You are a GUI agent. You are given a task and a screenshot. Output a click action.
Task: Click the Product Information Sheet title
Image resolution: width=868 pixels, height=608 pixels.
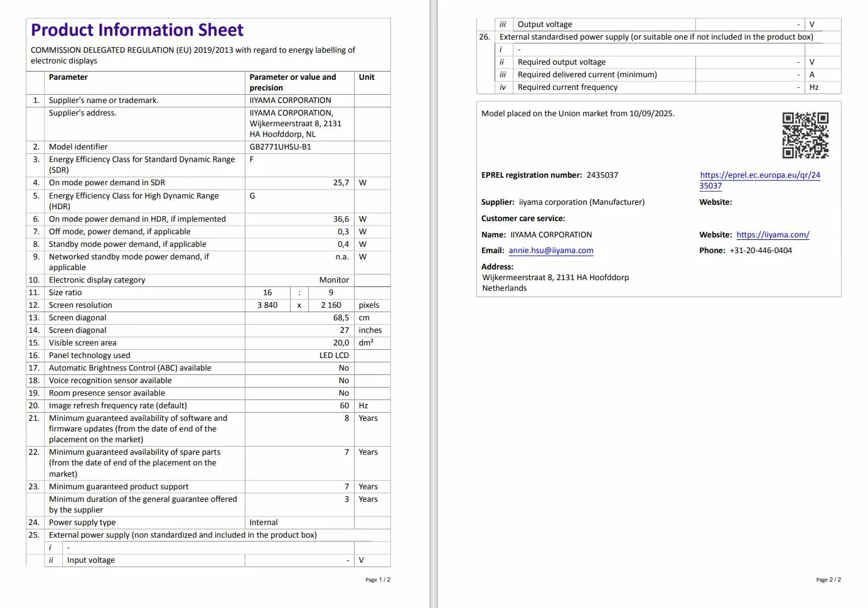[x=137, y=30]
